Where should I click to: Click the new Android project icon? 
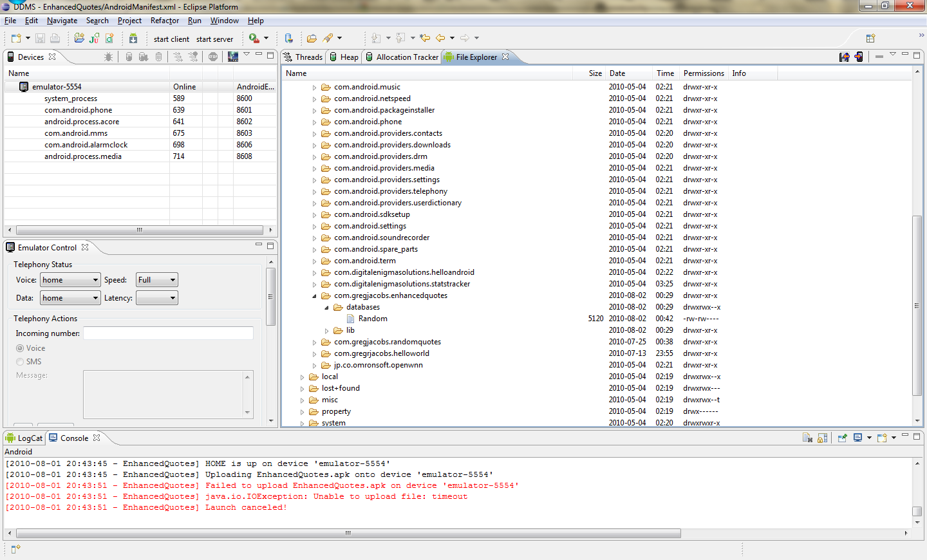tap(79, 39)
